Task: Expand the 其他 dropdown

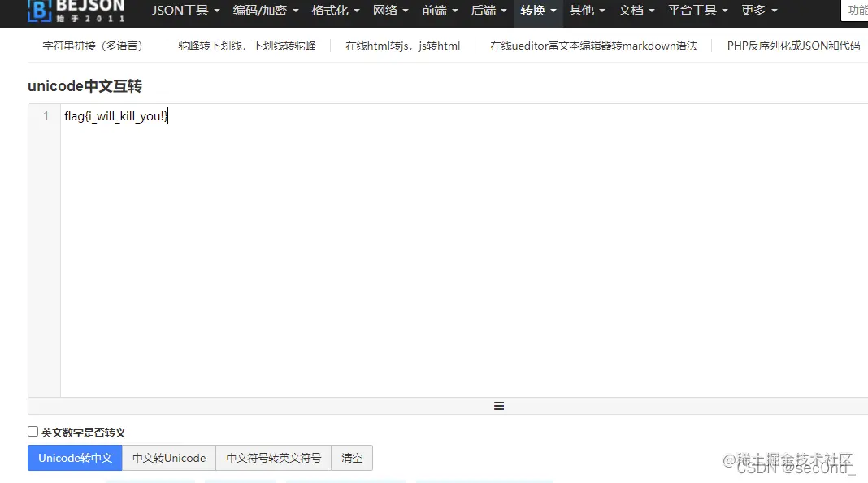Action: pos(587,11)
